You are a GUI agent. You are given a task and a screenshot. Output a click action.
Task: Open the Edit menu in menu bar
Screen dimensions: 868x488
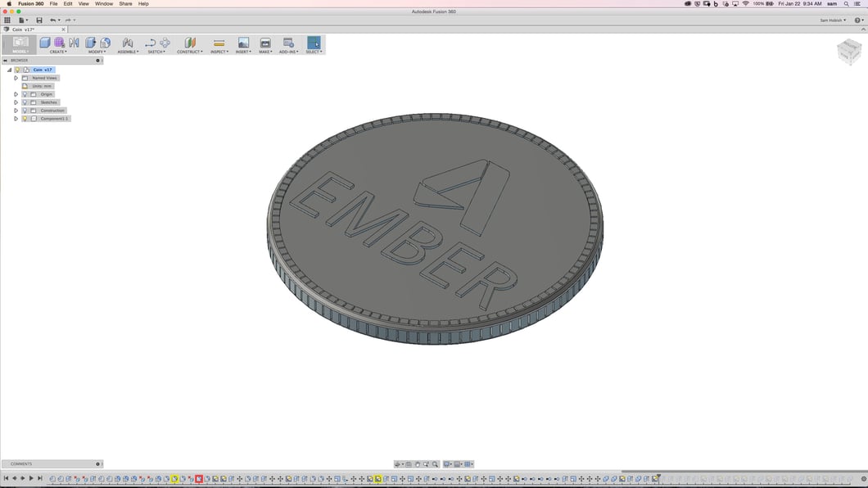[68, 3]
